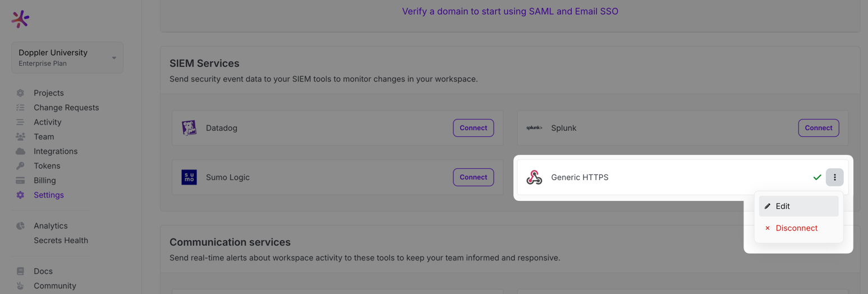Screen dimensions: 868x294
Task: Toggle the Generic HTTPS three-dot menu
Action: tap(835, 177)
